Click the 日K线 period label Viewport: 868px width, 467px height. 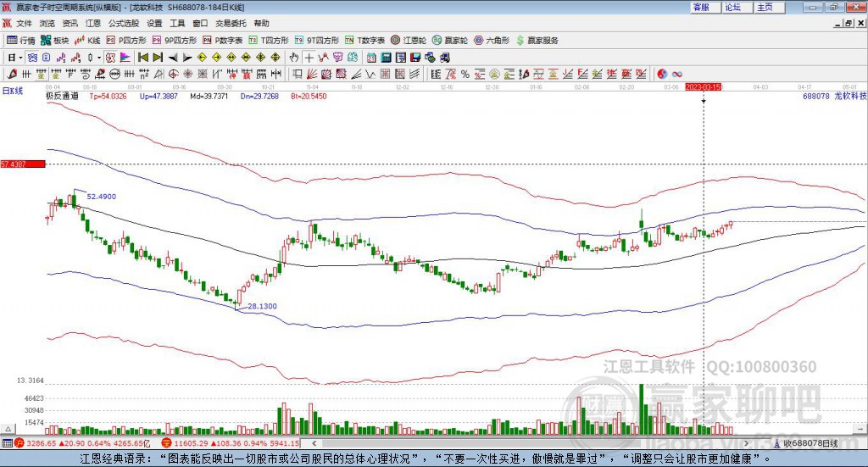(x=13, y=91)
